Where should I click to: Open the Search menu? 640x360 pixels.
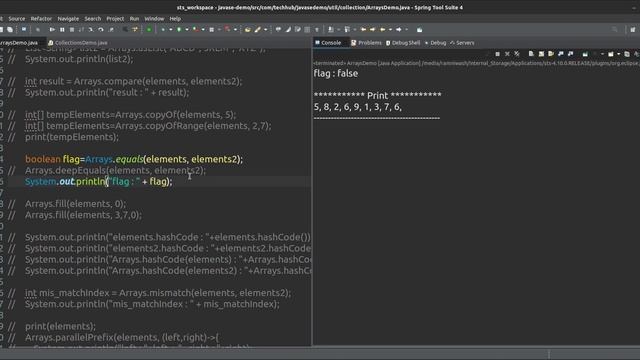click(93, 19)
